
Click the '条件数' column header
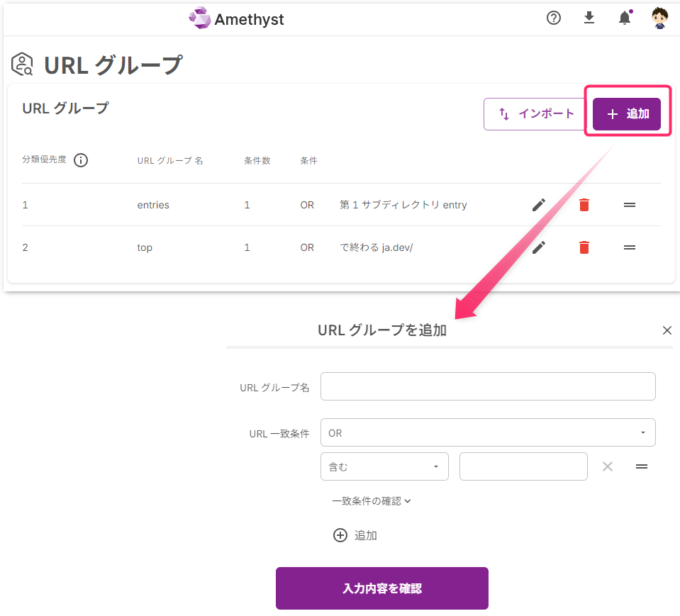[257, 160]
